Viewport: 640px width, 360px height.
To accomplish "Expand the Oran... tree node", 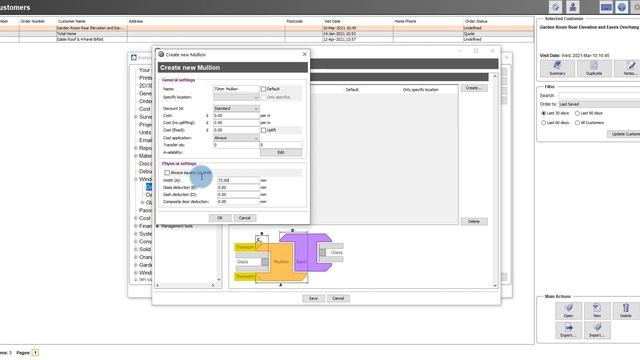I will tap(136, 257).
